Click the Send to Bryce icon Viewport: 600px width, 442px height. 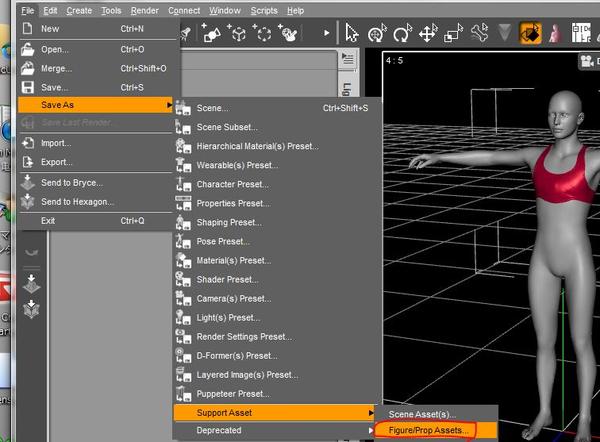(28, 183)
